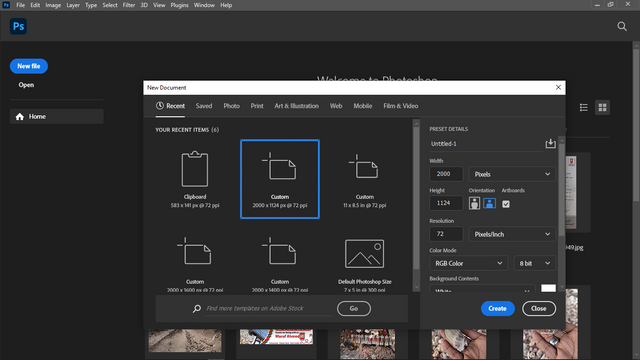Click the Ps icon in title bar

(6, 5)
